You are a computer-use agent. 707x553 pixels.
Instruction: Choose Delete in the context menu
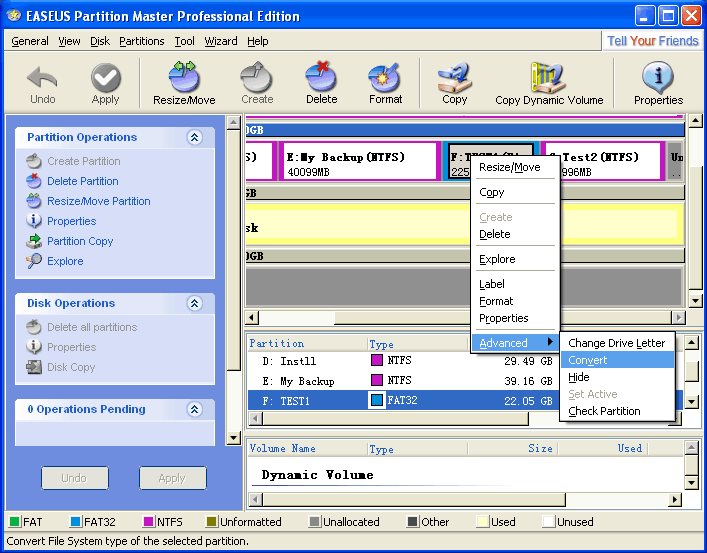(514, 234)
